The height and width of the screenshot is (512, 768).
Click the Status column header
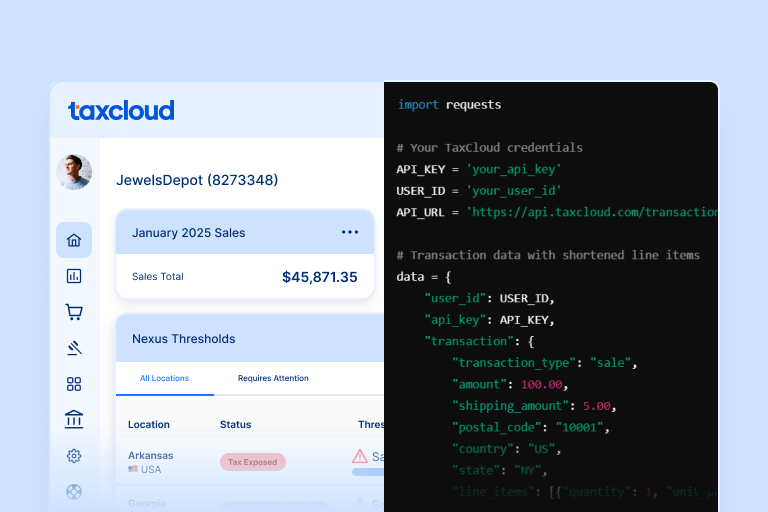(236, 425)
